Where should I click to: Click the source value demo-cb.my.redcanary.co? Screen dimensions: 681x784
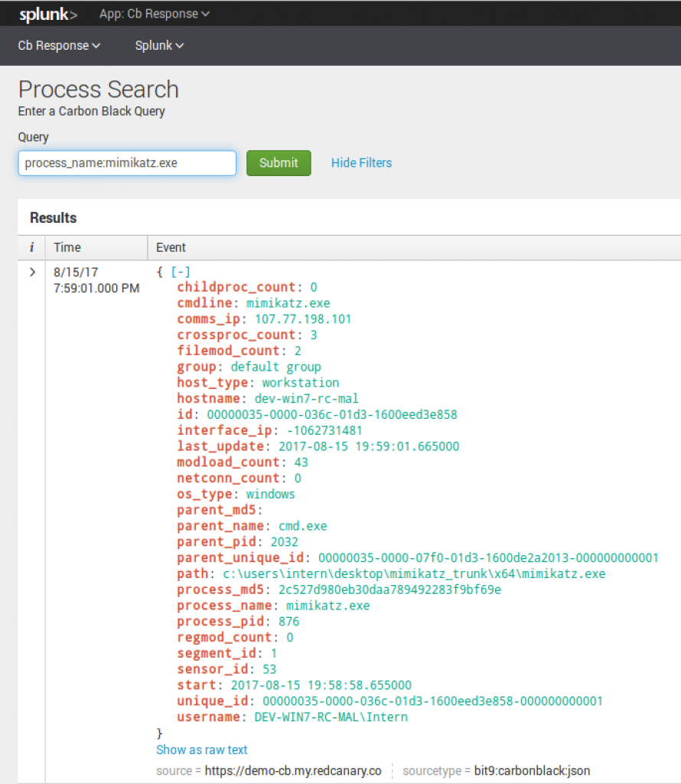[x=293, y=771]
